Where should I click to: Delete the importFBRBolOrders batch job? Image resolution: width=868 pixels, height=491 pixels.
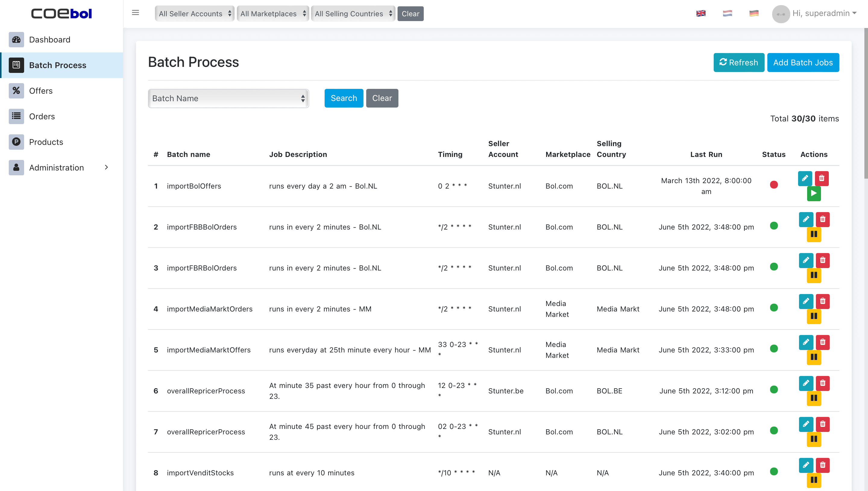(823, 260)
